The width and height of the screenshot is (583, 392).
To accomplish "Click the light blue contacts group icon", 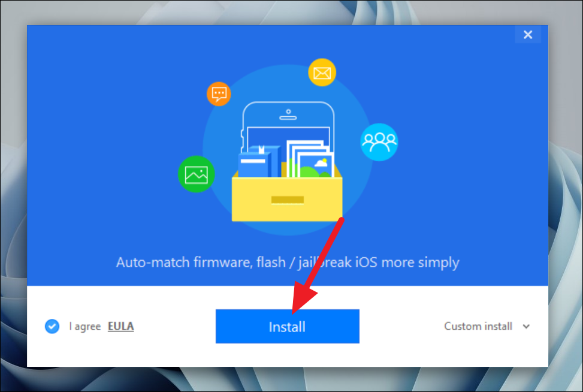I will pyautogui.click(x=379, y=142).
